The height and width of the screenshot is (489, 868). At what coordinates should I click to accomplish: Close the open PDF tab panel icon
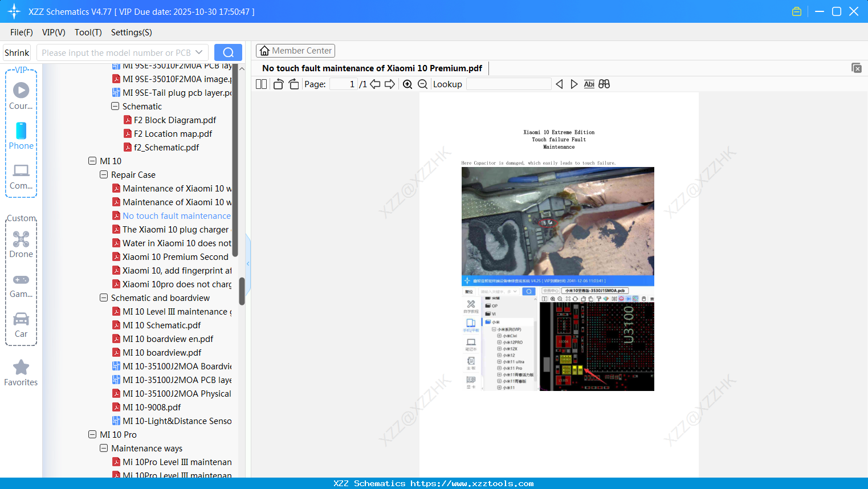(857, 68)
